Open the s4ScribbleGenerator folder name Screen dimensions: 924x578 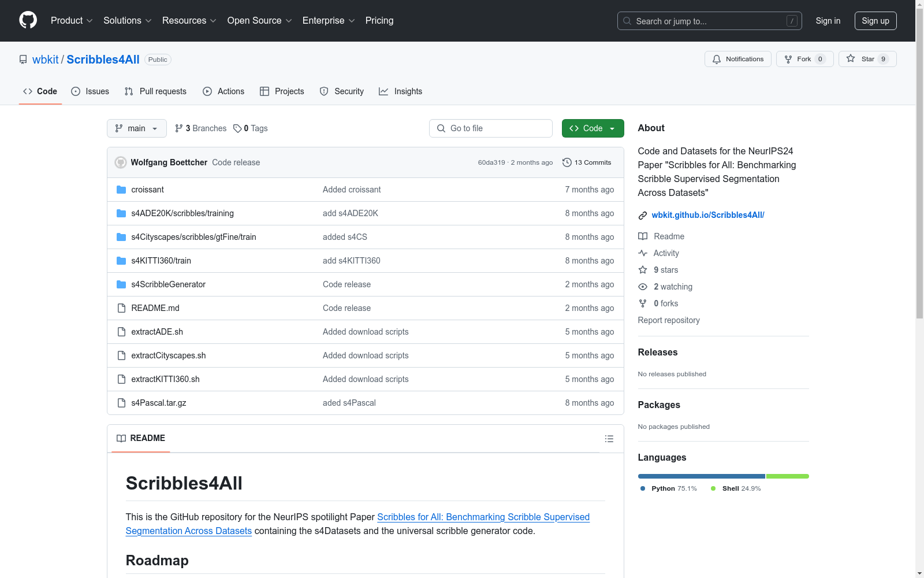click(169, 284)
